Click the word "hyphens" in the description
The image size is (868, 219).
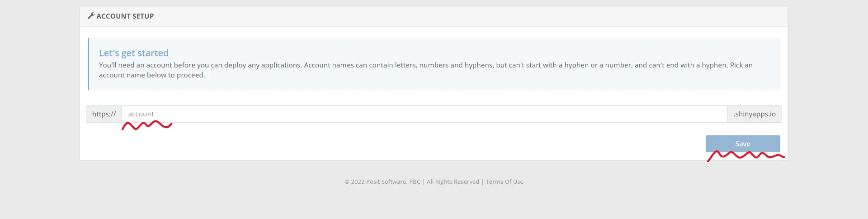[x=478, y=65]
